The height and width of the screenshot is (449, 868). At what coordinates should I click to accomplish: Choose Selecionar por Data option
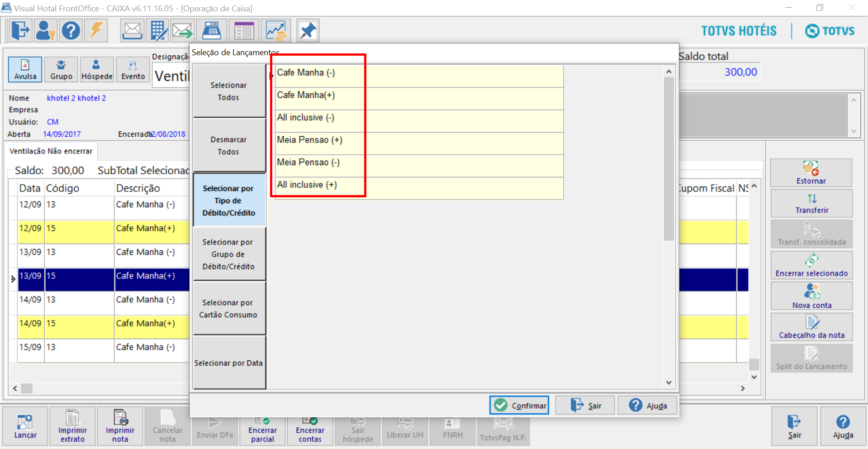tap(229, 363)
